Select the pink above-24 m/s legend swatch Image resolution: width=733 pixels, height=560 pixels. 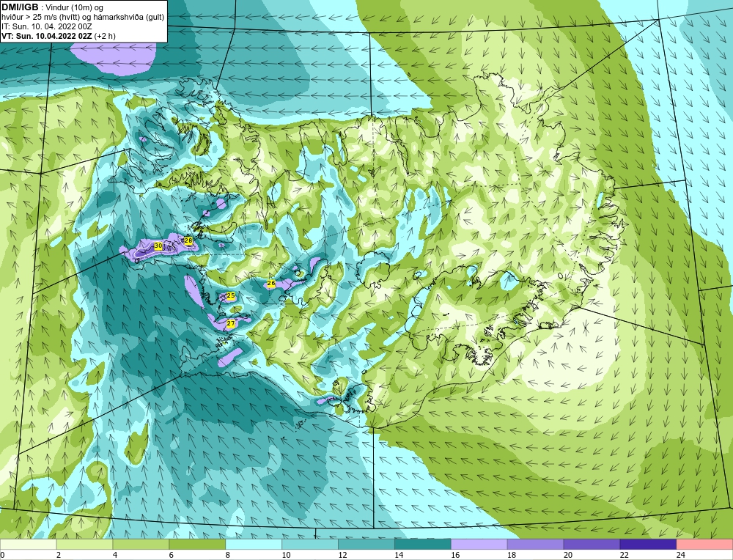704,544
